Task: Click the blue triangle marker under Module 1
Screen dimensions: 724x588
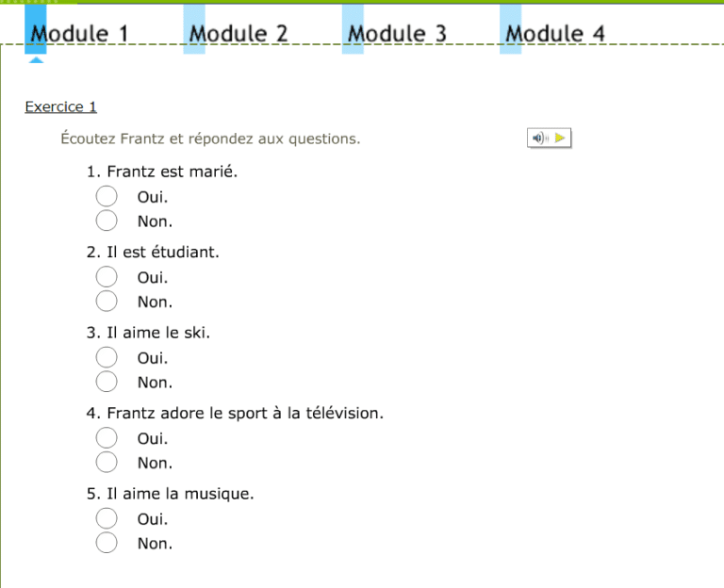Action: click(x=36, y=60)
